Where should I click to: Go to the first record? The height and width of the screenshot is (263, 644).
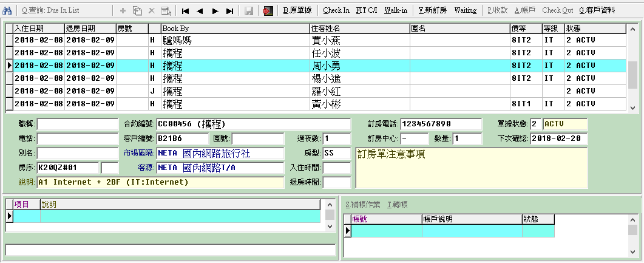click(x=185, y=10)
